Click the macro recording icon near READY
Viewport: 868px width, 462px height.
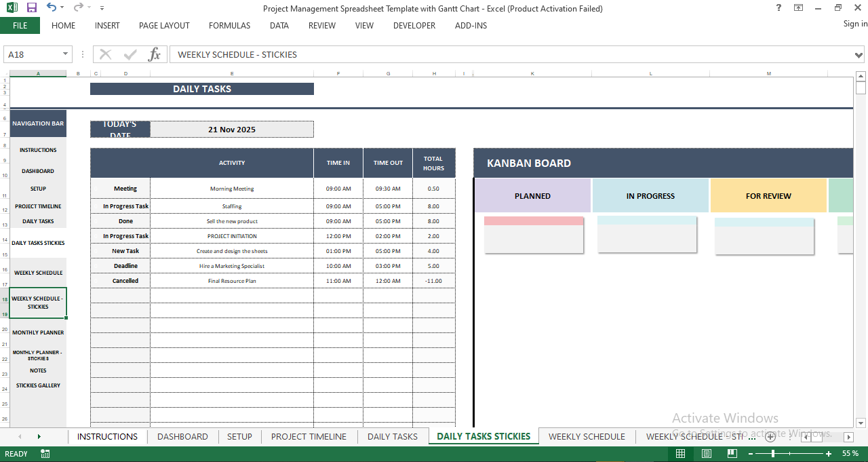tap(45, 453)
